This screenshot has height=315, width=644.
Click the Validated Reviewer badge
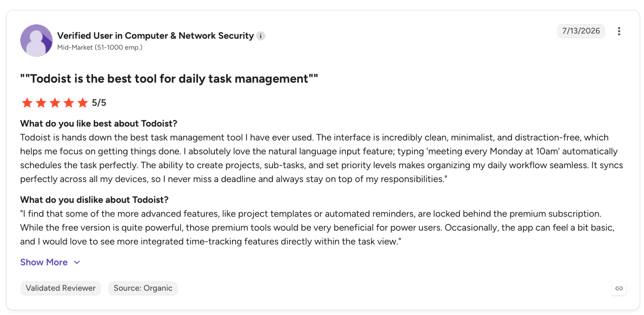coord(61,288)
